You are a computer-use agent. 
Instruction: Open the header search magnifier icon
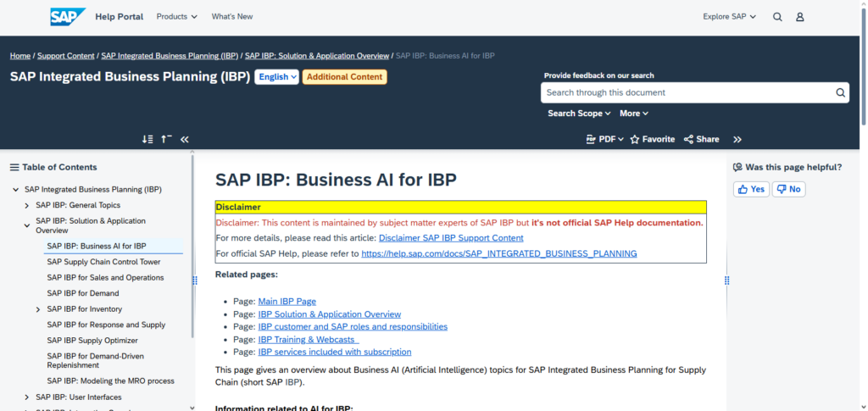777,17
